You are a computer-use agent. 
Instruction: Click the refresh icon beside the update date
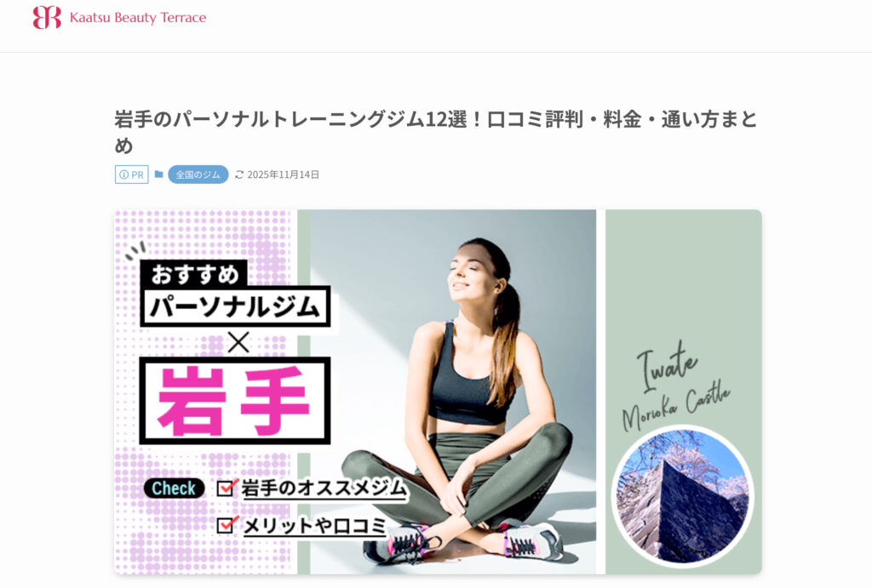click(x=239, y=174)
